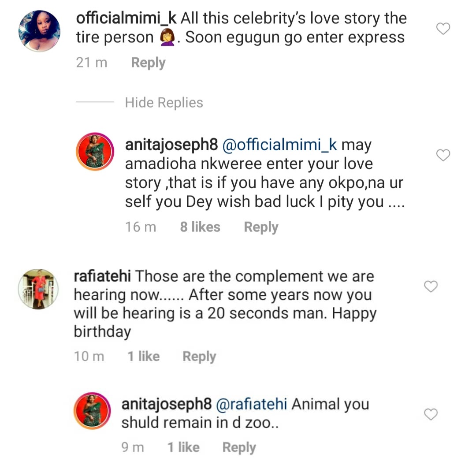The width and height of the screenshot is (476, 476).
Task: Open anitajoseph8 username on amadioha reply
Action: click(171, 145)
